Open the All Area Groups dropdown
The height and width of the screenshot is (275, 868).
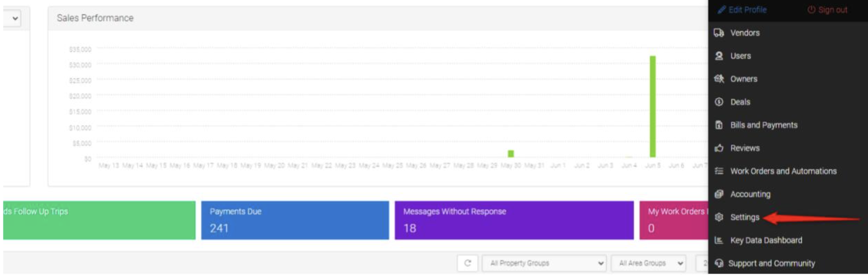pos(648,263)
